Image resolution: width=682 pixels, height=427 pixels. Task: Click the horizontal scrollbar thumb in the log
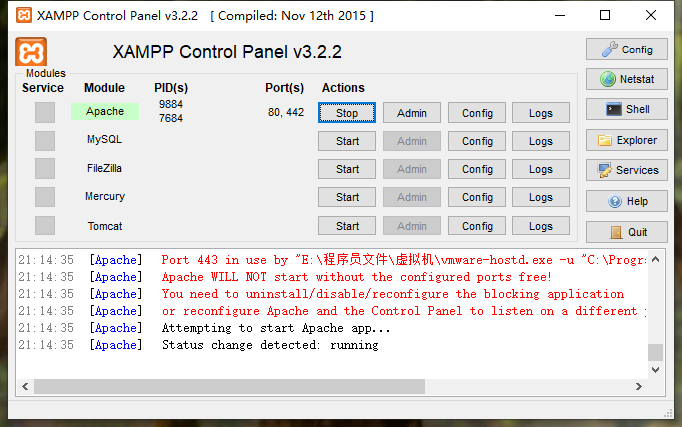pyautogui.click(x=229, y=386)
